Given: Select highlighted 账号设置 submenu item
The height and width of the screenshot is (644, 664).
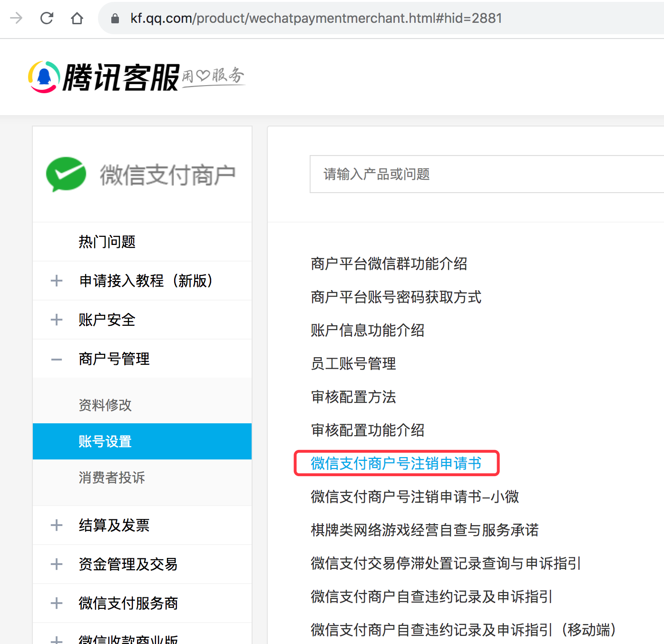Looking at the screenshot, I should pyautogui.click(x=142, y=441).
